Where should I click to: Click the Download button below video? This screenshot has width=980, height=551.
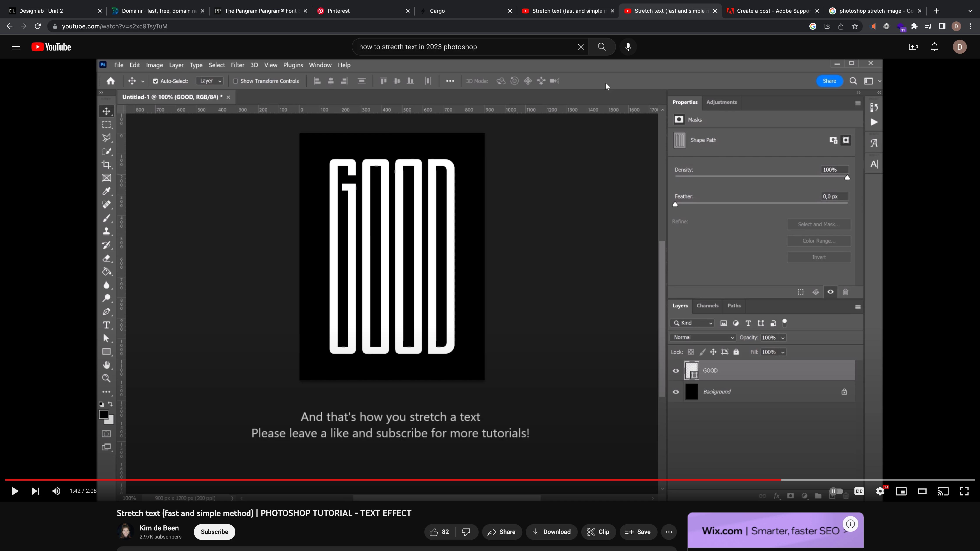coord(551,532)
